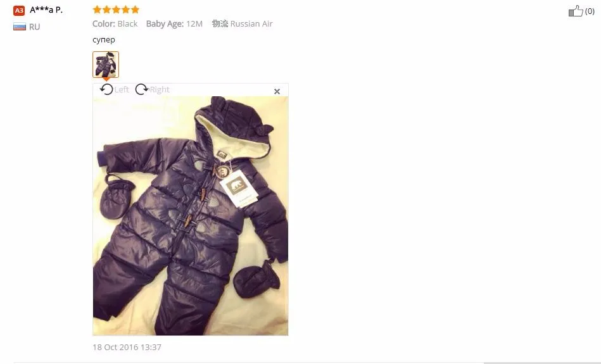601x364 pixels.
Task: Click the 'Right' rotate label
Action: 160,90
